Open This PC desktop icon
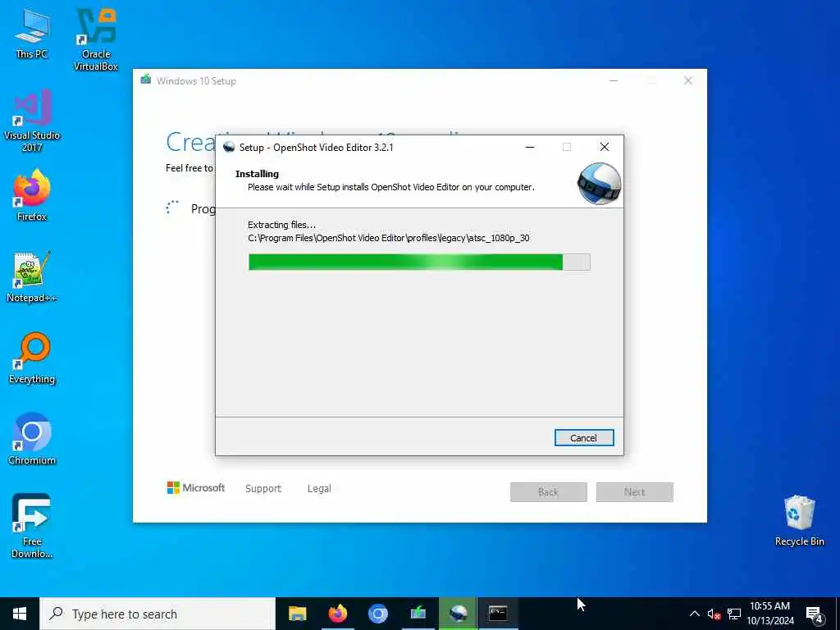840x630 pixels. pyautogui.click(x=32, y=34)
